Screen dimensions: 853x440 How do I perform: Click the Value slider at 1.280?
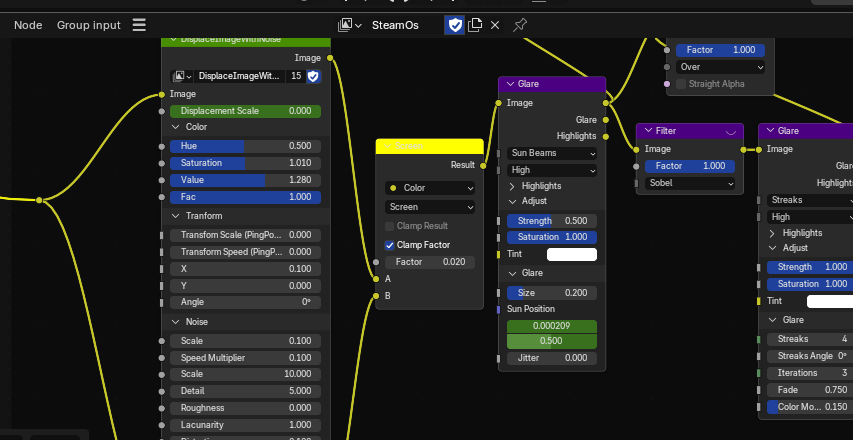coord(245,180)
